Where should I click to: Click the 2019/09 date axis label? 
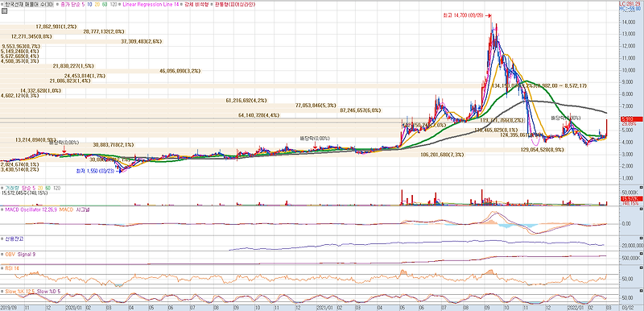[x=9, y=307]
